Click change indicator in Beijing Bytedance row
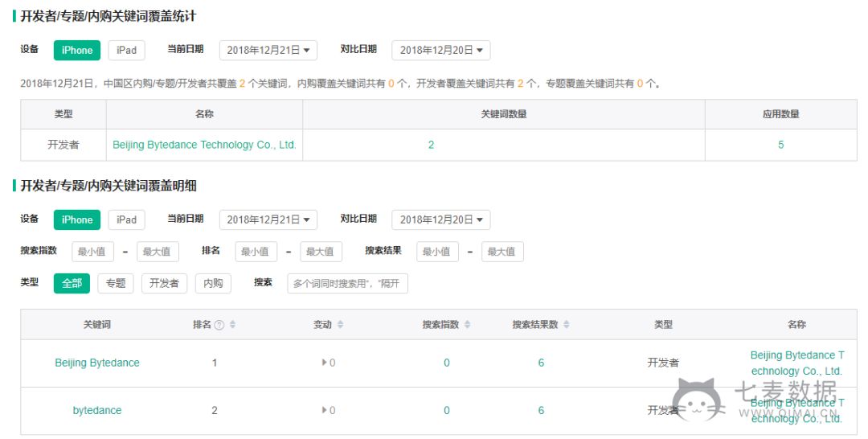Image resolution: width=868 pixels, height=439 pixels. [x=328, y=363]
